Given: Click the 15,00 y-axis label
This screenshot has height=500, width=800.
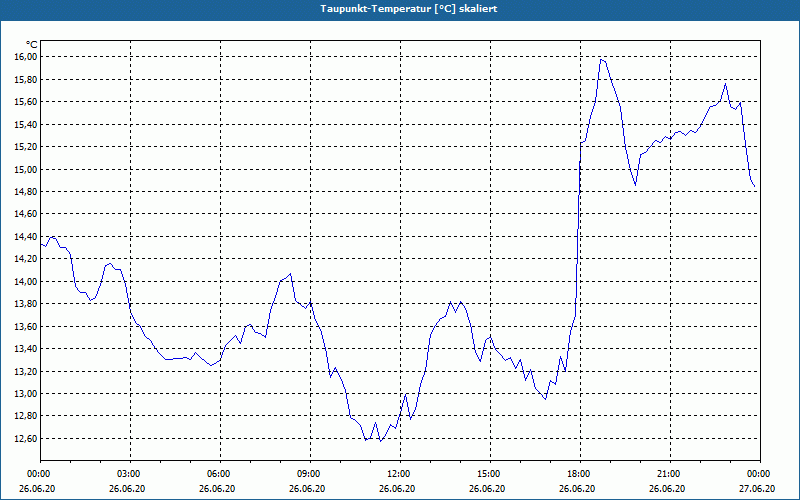Looking at the screenshot, I should (26, 169).
